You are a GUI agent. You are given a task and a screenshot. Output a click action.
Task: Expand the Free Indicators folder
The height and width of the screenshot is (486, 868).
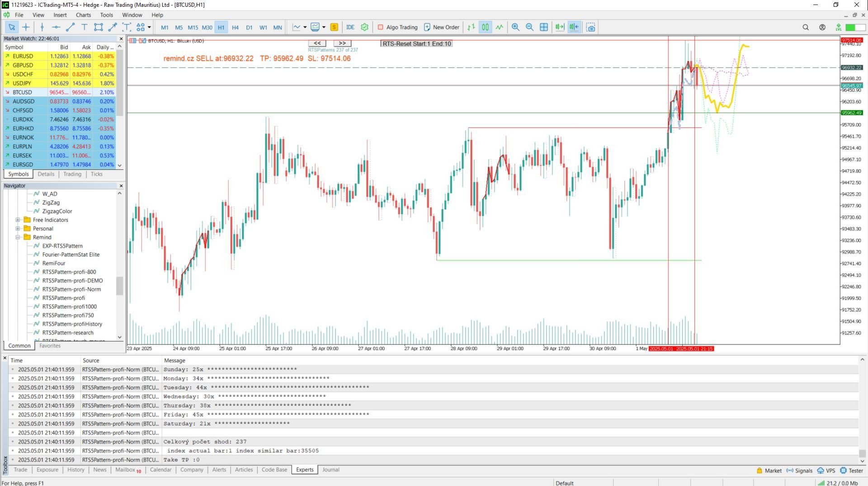[x=18, y=220]
